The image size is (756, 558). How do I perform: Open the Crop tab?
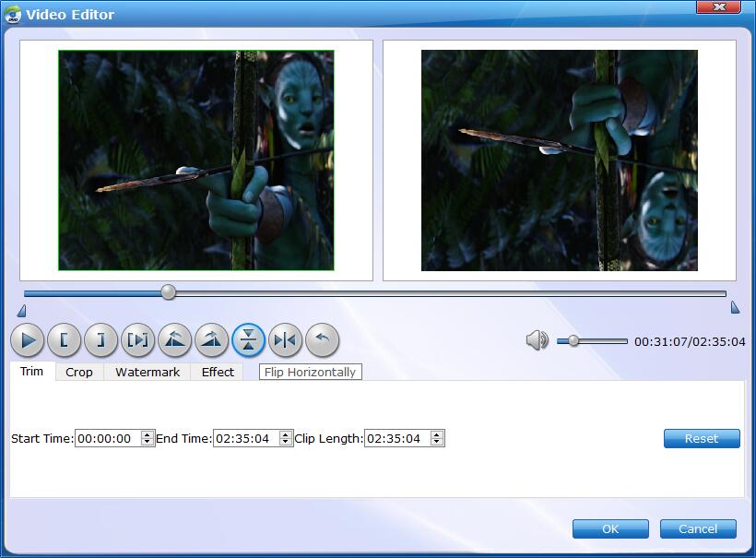pyautogui.click(x=79, y=372)
